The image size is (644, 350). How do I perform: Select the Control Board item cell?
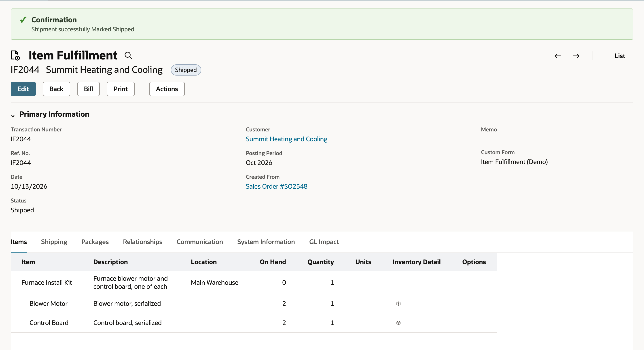pyautogui.click(x=49, y=323)
